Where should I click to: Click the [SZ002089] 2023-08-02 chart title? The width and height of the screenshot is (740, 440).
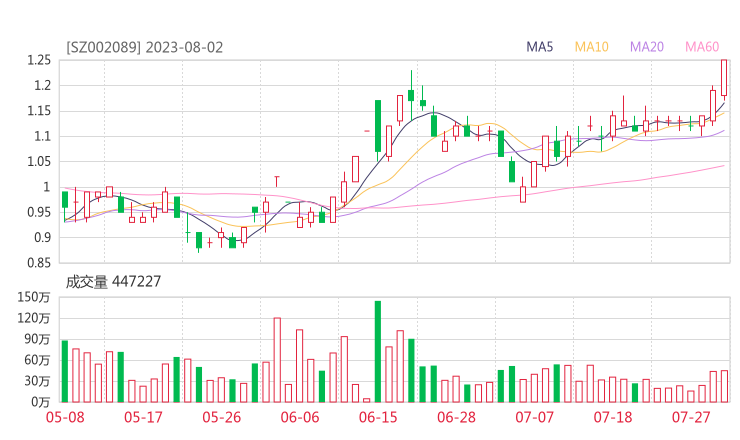pos(144,47)
